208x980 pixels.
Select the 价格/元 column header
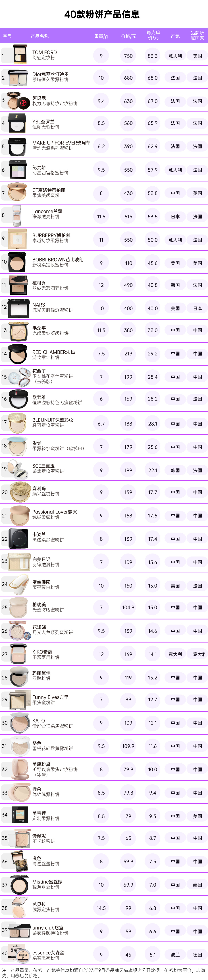[128, 36]
